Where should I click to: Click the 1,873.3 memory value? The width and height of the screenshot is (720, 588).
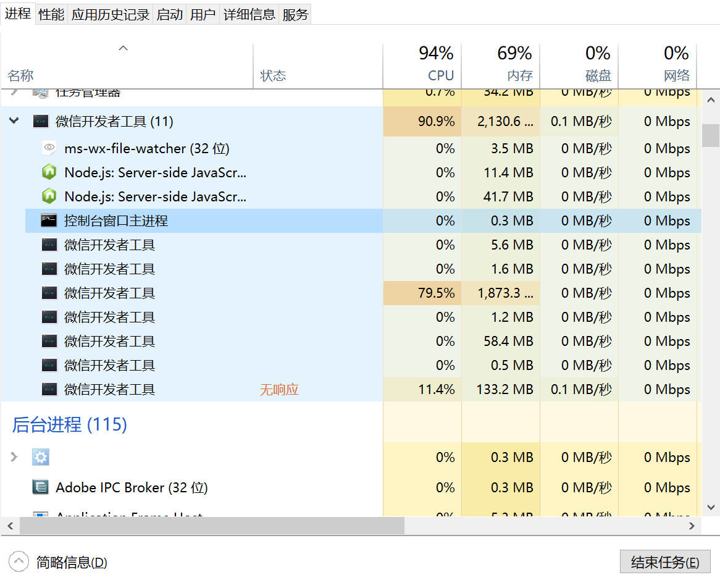tap(505, 293)
